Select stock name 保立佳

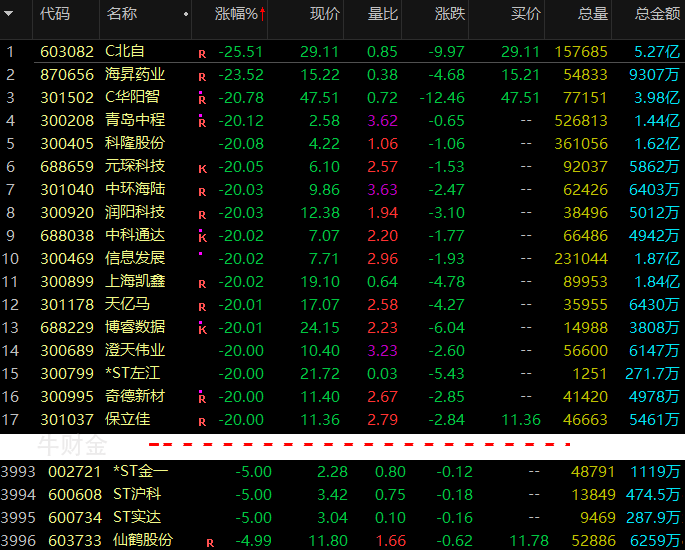[x=128, y=420]
